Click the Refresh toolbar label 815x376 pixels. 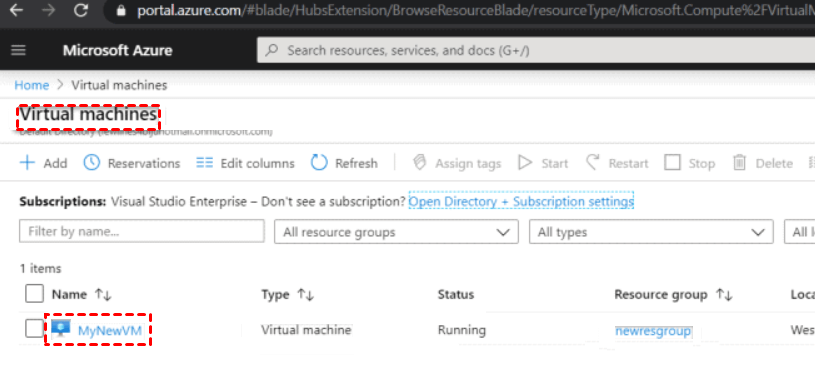click(x=356, y=163)
